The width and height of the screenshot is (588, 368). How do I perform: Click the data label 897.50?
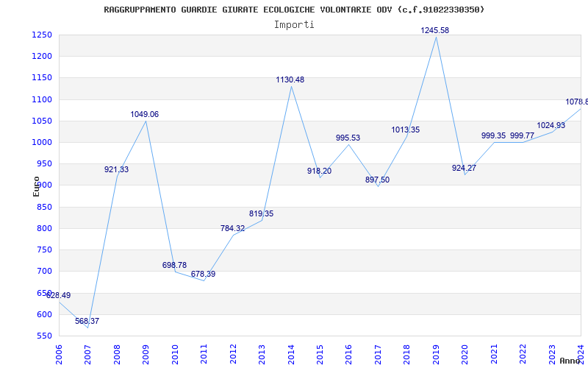[377, 180]
